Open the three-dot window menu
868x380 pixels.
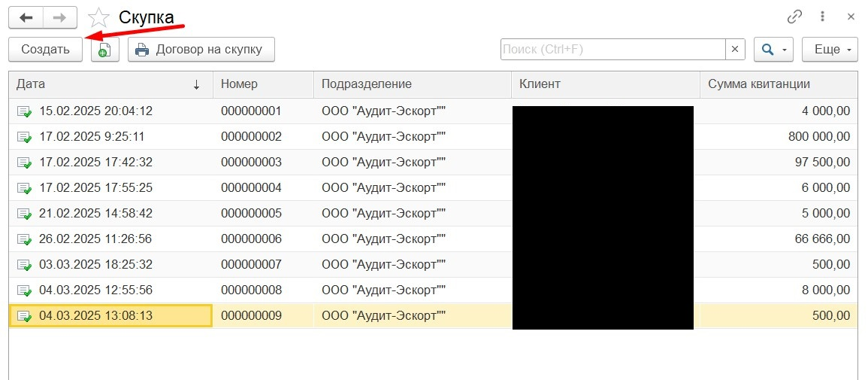click(823, 17)
